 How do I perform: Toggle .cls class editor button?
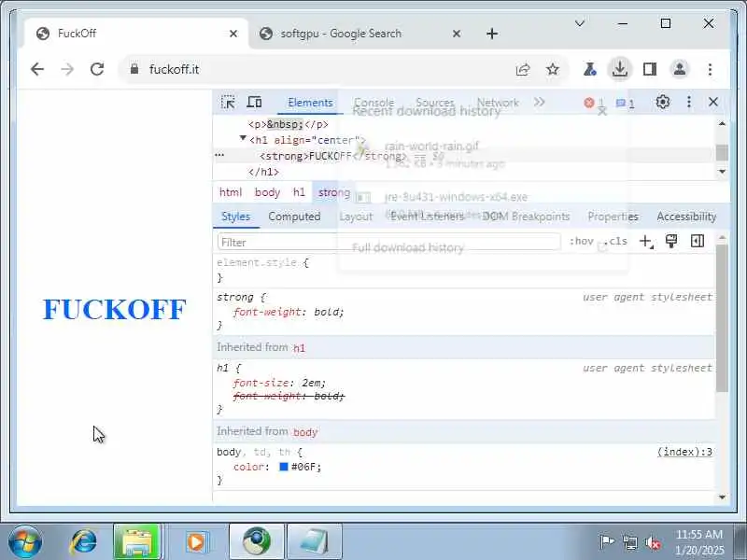pos(616,242)
